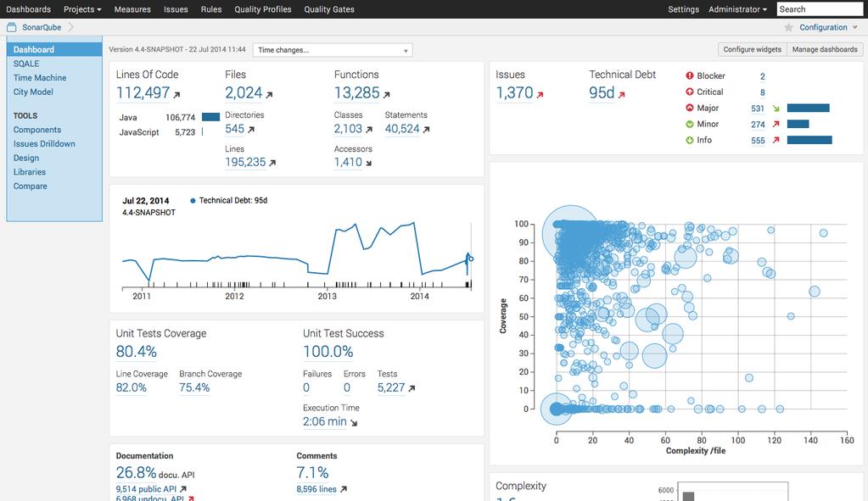Screen dimensions: 868x501
Task: Click the Statements count 40,524
Action: (x=402, y=129)
